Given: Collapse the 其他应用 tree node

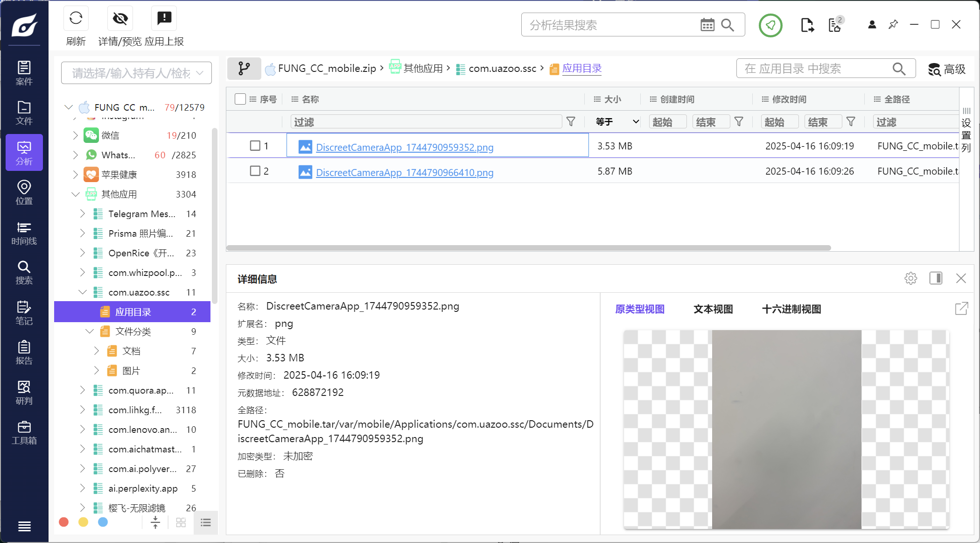Looking at the screenshot, I should click(75, 194).
